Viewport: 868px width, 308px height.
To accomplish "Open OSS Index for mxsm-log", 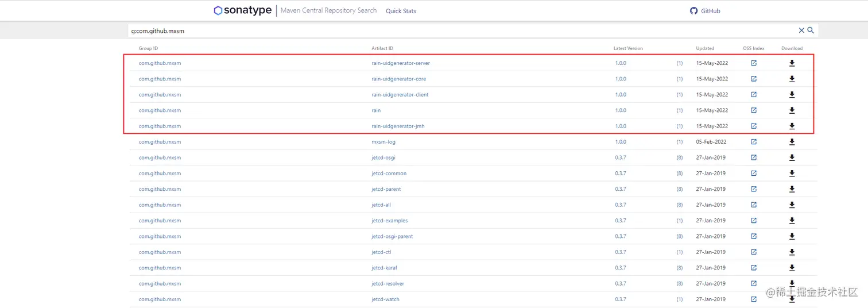I will [x=754, y=142].
